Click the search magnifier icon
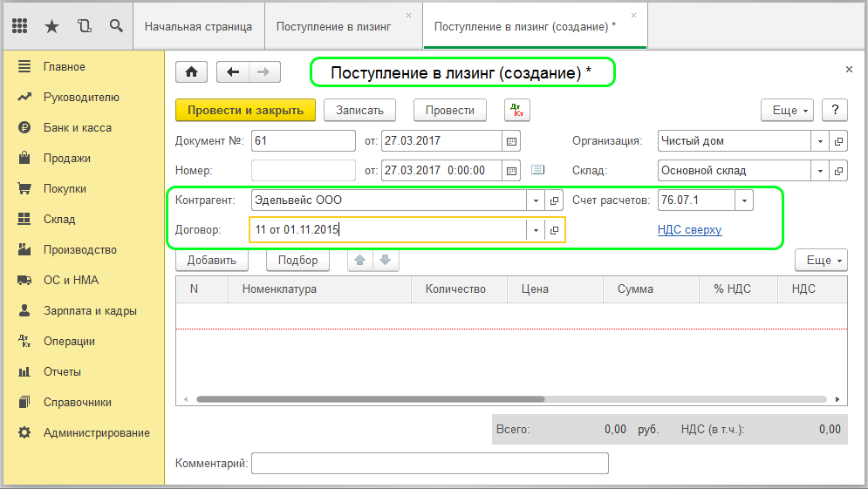Screen dimensions: 868x489 [x=115, y=26]
